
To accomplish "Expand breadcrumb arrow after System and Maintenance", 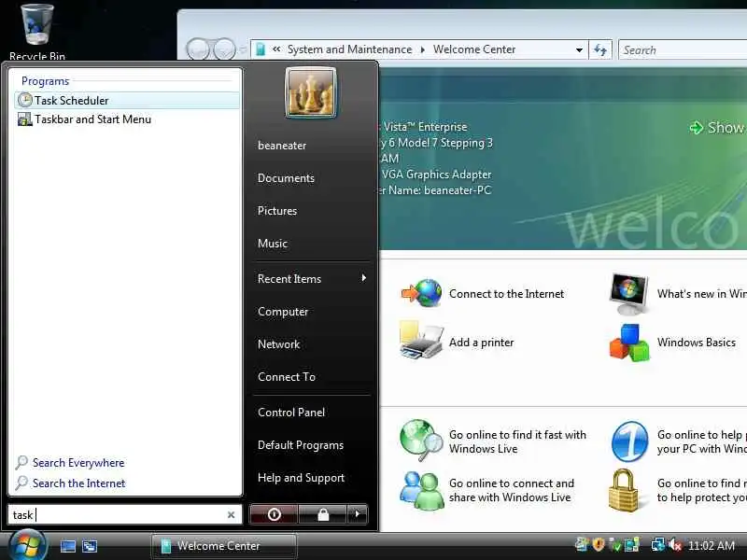I will pos(422,49).
